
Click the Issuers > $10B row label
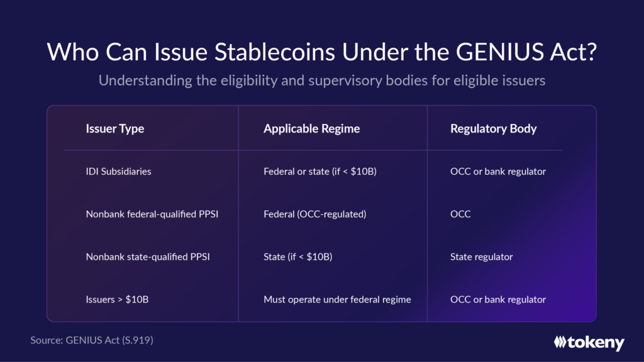click(117, 300)
